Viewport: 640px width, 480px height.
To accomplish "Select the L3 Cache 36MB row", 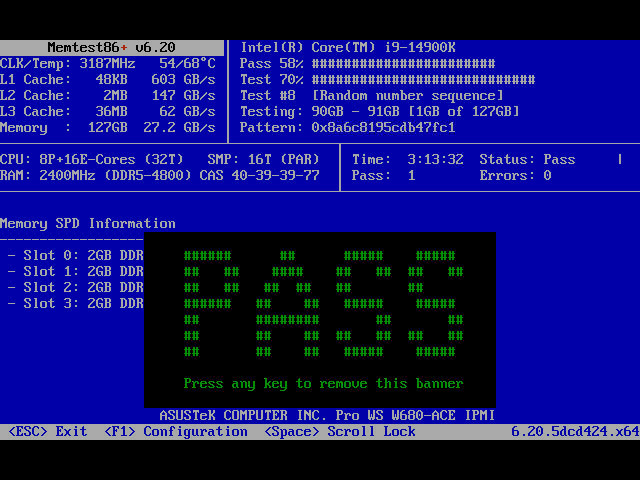I will tap(108, 111).
